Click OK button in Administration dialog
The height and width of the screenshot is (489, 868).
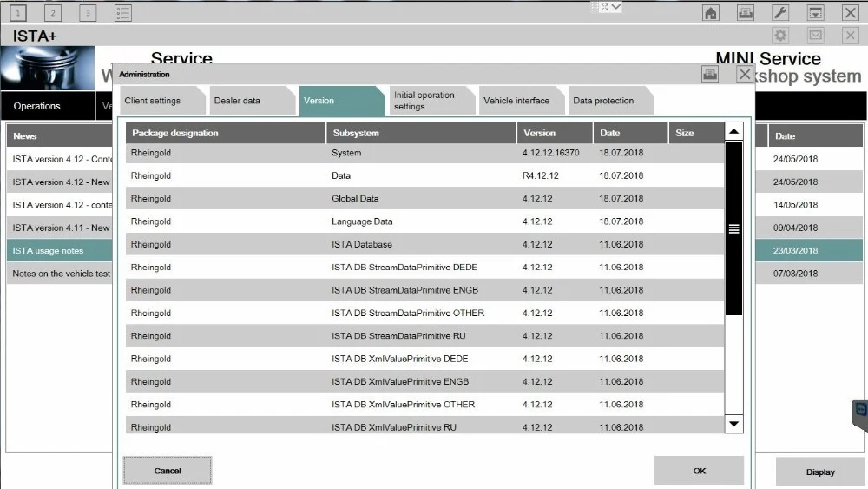click(x=699, y=471)
